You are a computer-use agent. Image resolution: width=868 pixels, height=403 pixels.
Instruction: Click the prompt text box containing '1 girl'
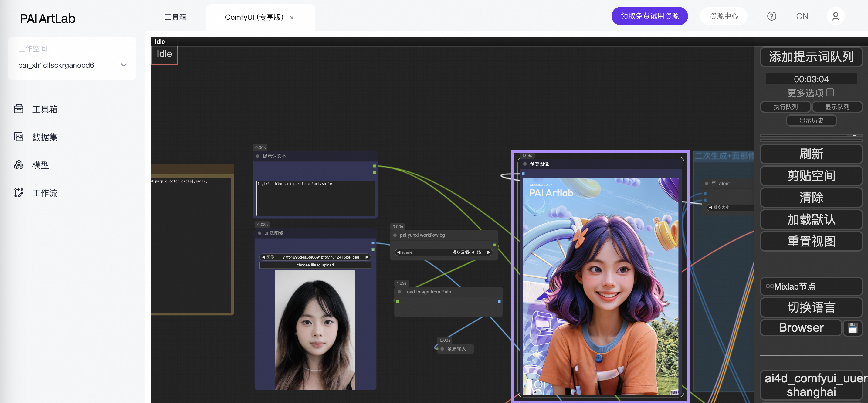(x=315, y=198)
